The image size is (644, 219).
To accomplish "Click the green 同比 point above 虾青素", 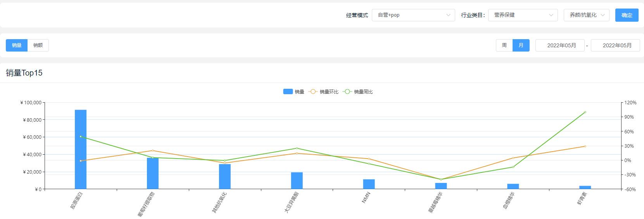I will [585, 112].
